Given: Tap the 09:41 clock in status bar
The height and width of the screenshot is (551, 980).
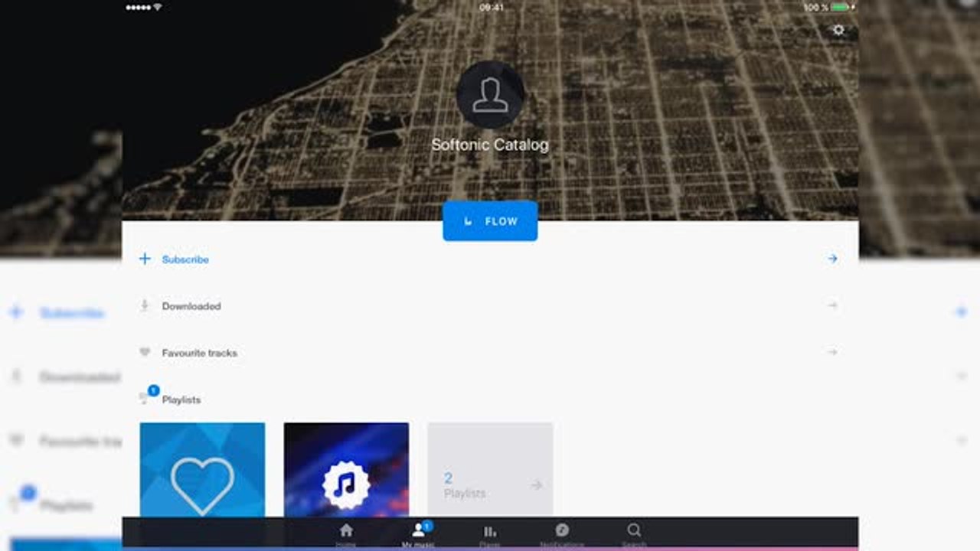Looking at the screenshot, I should (x=492, y=7).
